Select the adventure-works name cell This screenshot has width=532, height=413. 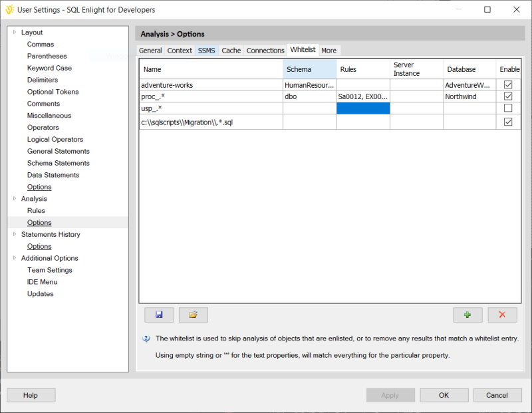211,85
